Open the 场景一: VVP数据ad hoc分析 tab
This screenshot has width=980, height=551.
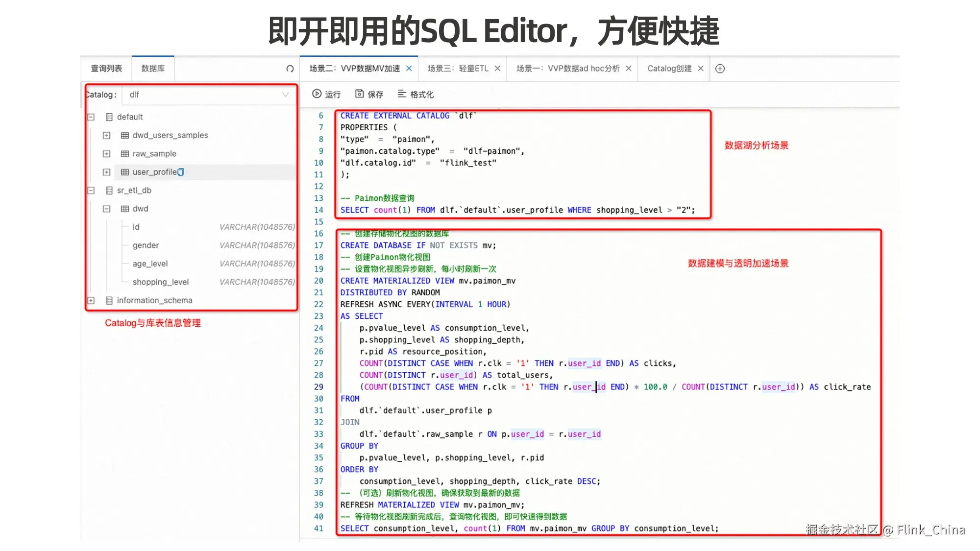[567, 69]
